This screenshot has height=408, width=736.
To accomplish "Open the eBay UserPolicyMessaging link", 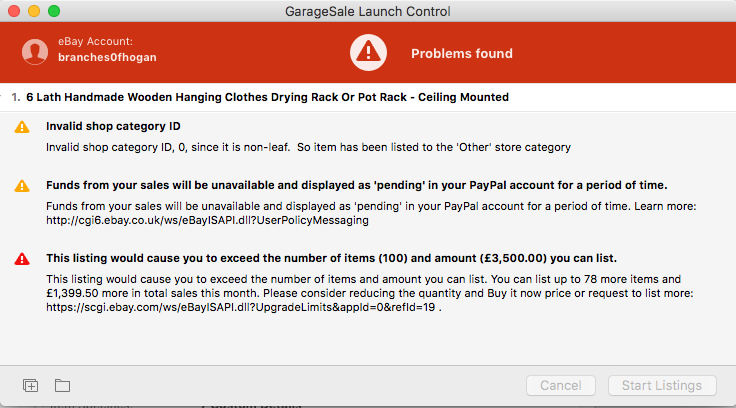I will pyautogui.click(x=207, y=220).
